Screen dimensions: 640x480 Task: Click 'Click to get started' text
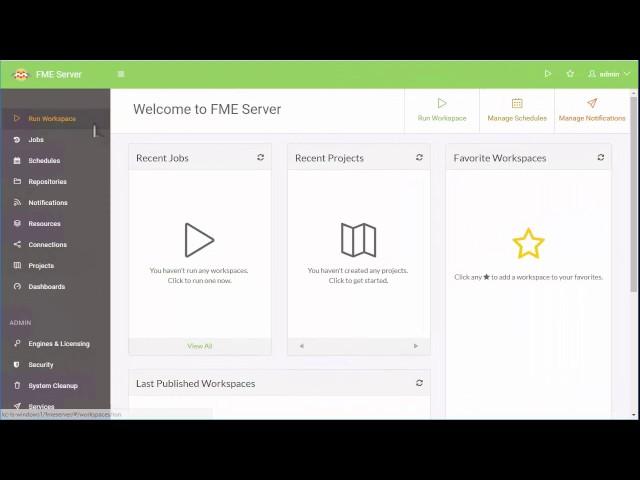(358, 281)
